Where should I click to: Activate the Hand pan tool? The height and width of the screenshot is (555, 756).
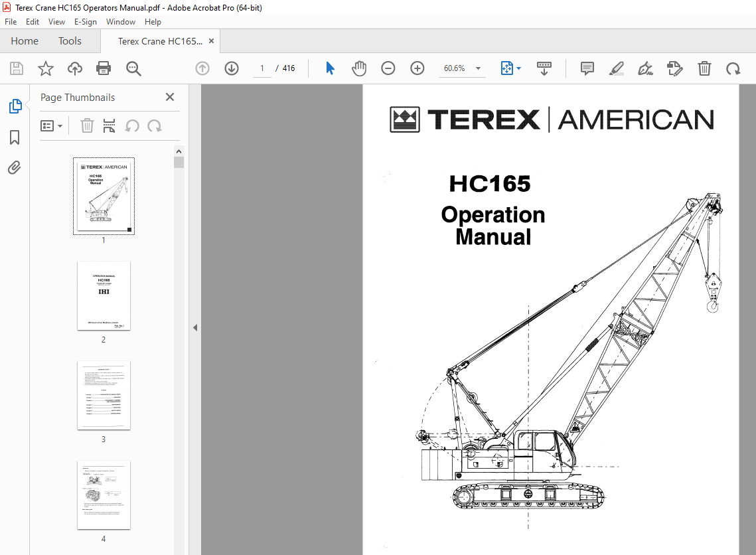point(358,68)
